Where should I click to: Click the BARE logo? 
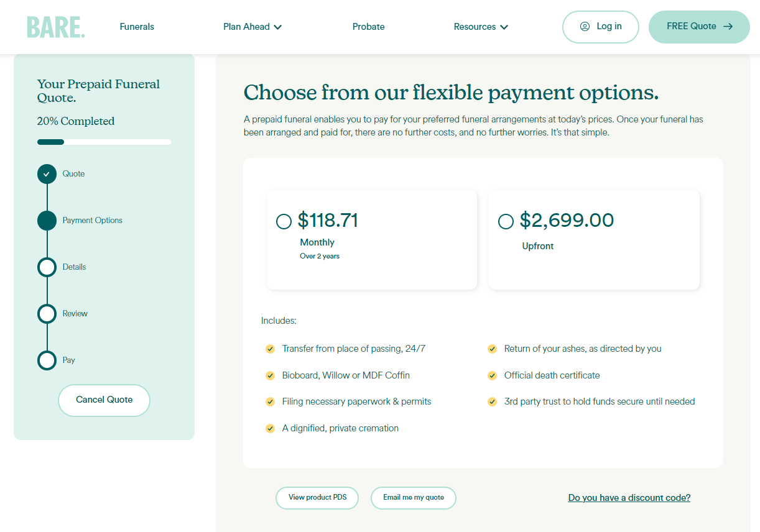[55, 27]
